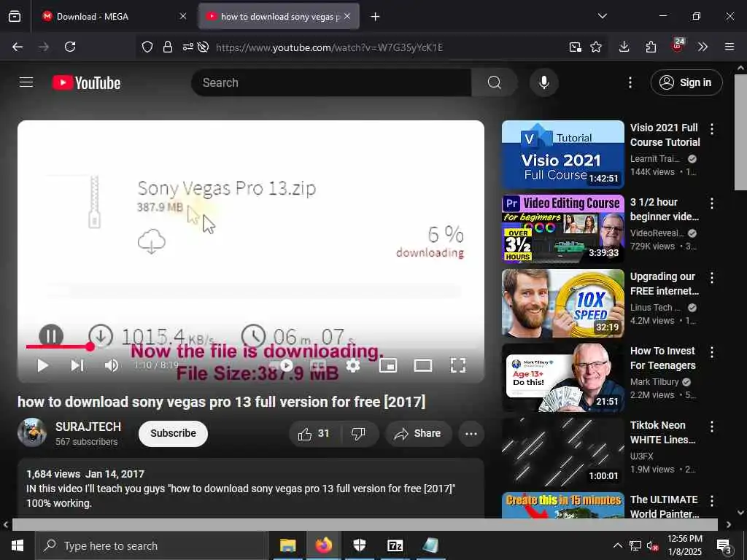Toggle subtitles CC button in the player
This screenshot has width=747, height=560.
point(318,365)
